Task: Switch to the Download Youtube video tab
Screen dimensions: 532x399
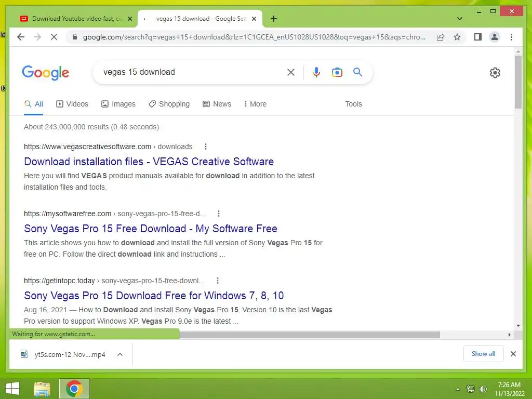Action: click(x=75, y=19)
